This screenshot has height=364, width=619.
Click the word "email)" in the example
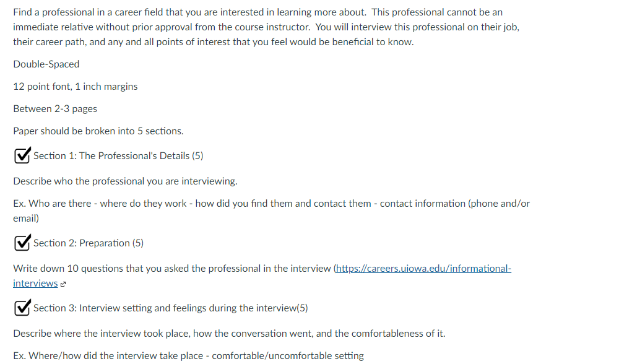pos(26,219)
